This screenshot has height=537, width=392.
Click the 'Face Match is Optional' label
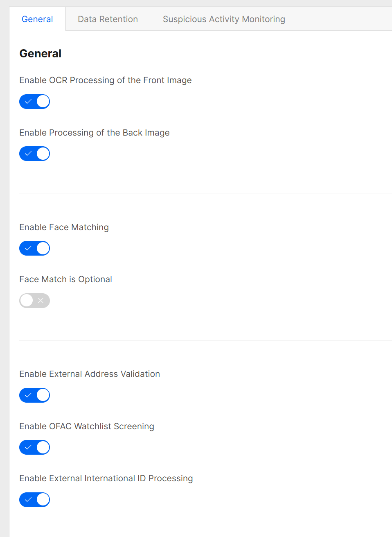(x=66, y=279)
